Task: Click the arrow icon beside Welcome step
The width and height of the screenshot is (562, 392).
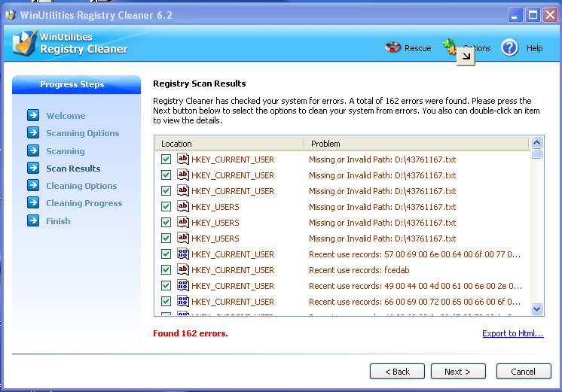Action: [33, 115]
